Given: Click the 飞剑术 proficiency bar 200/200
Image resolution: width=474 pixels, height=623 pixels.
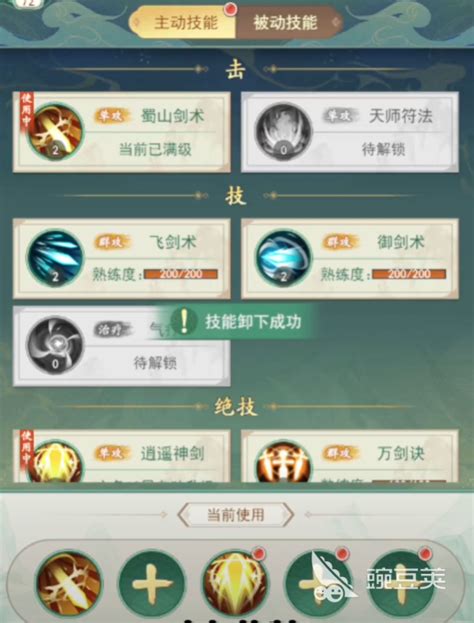Looking at the screenshot, I should coord(181,274).
